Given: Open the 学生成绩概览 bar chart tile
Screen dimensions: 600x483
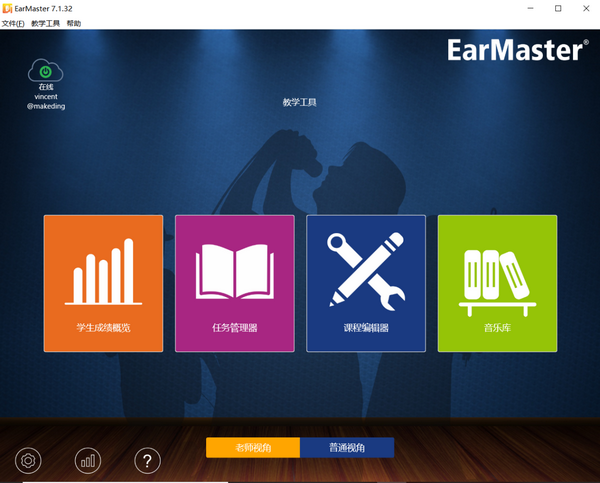Looking at the screenshot, I should (x=103, y=283).
